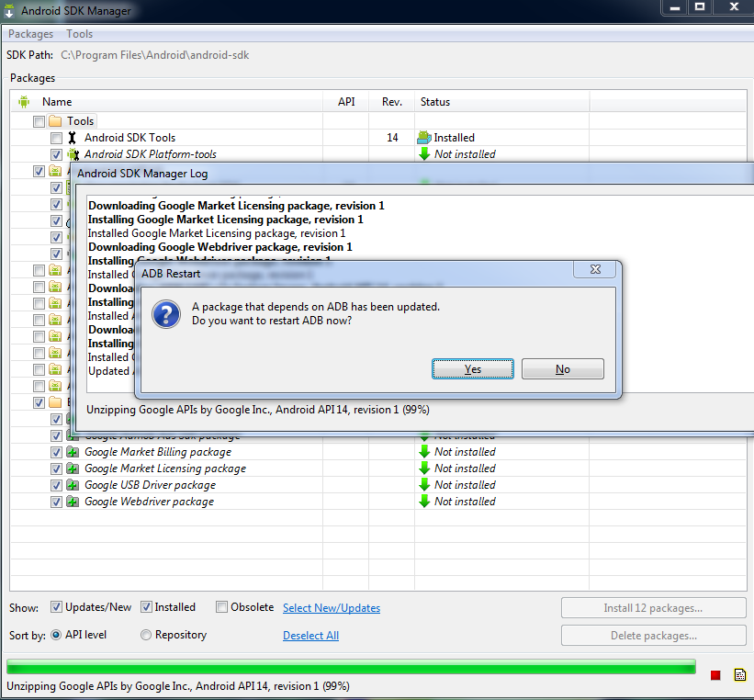Click the Deselect All link
Image resolution: width=754 pixels, height=700 pixels.
point(310,636)
